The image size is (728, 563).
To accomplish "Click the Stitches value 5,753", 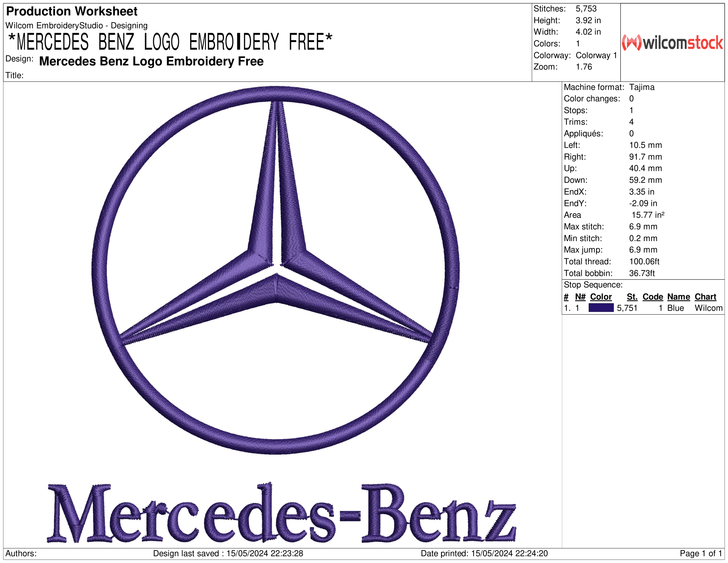I will click(586, 9).
